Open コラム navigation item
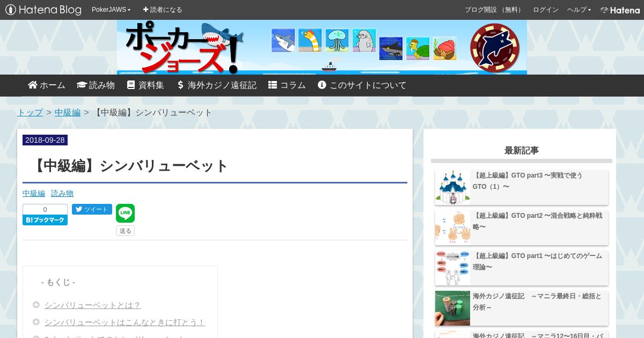The width and height of the screenshot is (644, 338). [x=287, y=85]
